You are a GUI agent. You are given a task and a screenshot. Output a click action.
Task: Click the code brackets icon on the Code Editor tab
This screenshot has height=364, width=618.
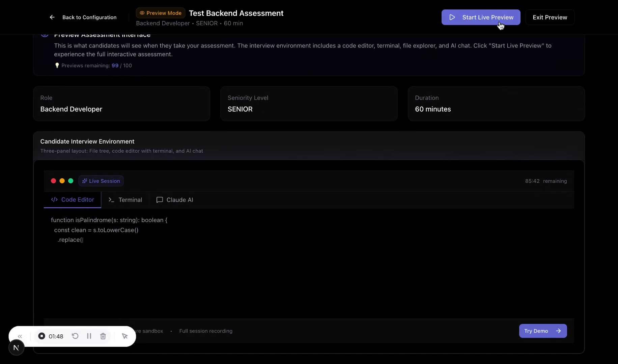[x=54, y=200]
